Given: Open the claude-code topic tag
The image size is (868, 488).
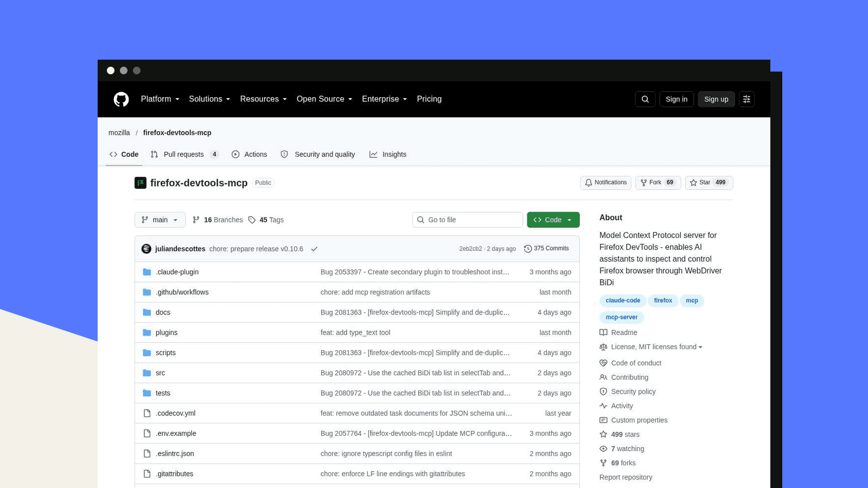Looking at the screenshot, I should 623,301.
